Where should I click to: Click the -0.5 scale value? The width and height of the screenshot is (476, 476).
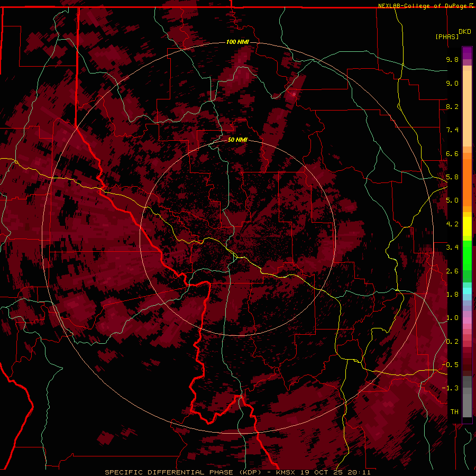pyautogui.click(x=450, y=365)
